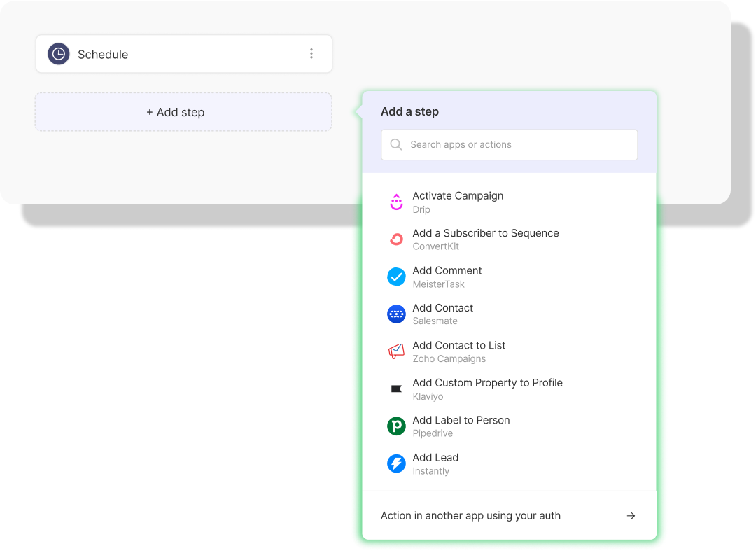Choose Add Label to Person action
Image resolution: width=756 pixels, height=551 pixels.
coord(461,420)
